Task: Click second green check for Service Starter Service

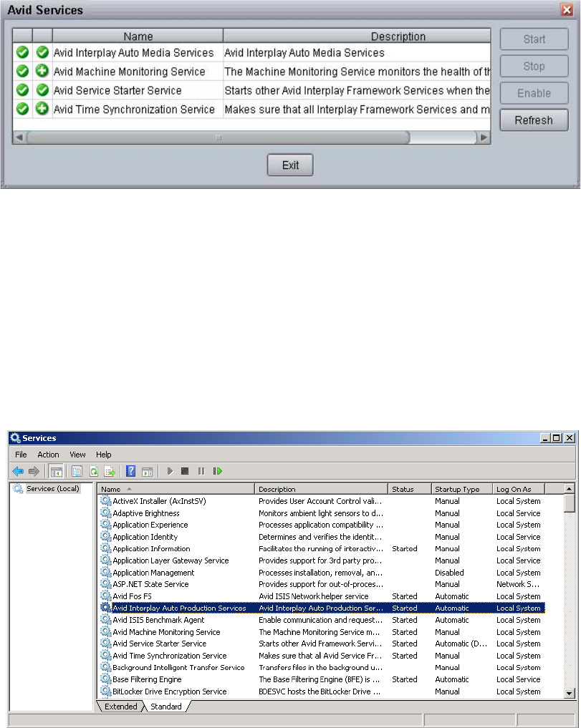Action: click(x=42, y=90)
